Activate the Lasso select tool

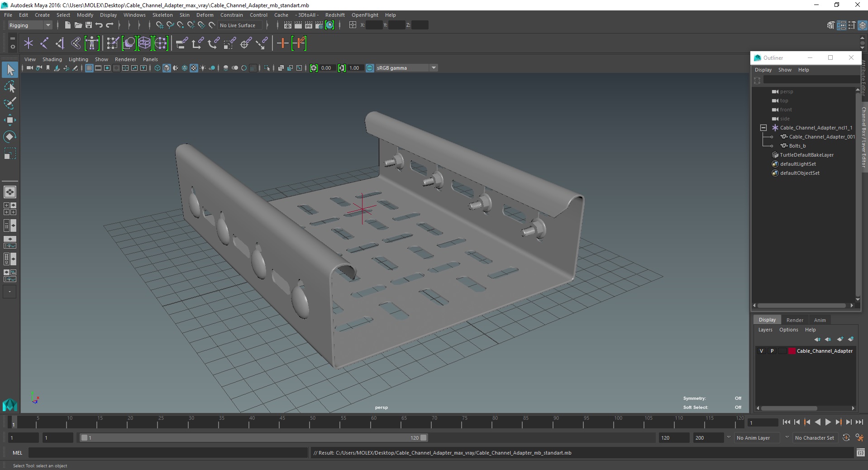[x=10, y=86]
